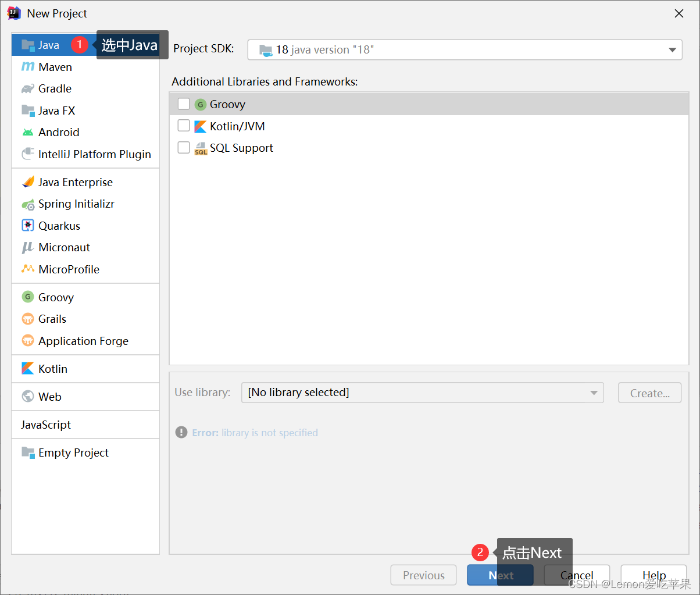
Task: Click the SQL Support label text
Action: tap(241, 148)
